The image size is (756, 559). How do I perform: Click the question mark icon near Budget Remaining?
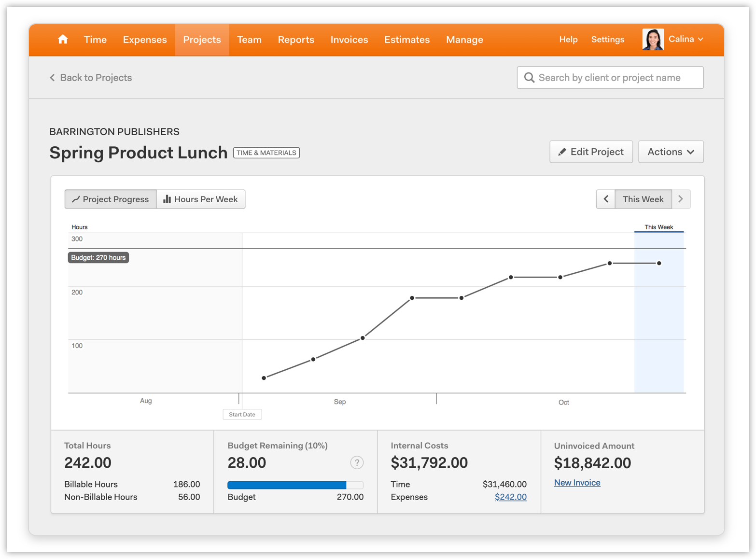pyautogui.click(x=357, y=462)
